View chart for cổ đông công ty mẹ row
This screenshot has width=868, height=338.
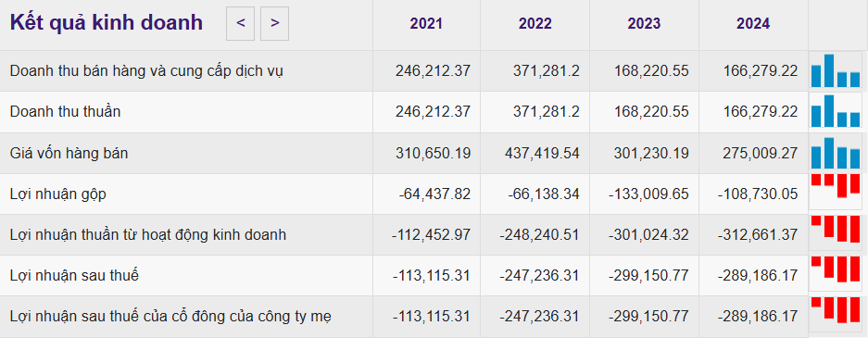point(836,314)
